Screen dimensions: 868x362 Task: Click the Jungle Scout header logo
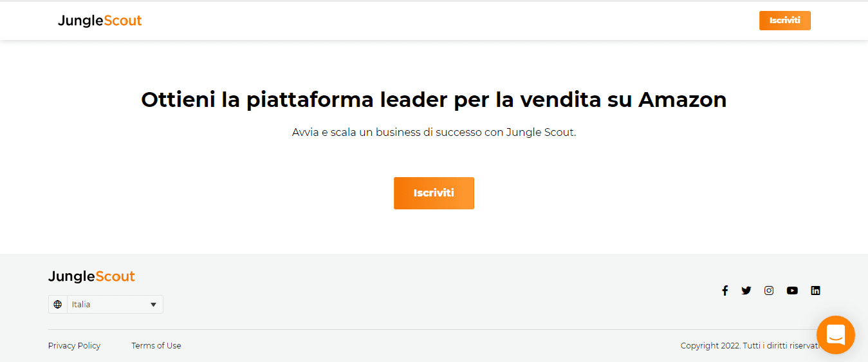pyautogui.click(x=100, y=21)
